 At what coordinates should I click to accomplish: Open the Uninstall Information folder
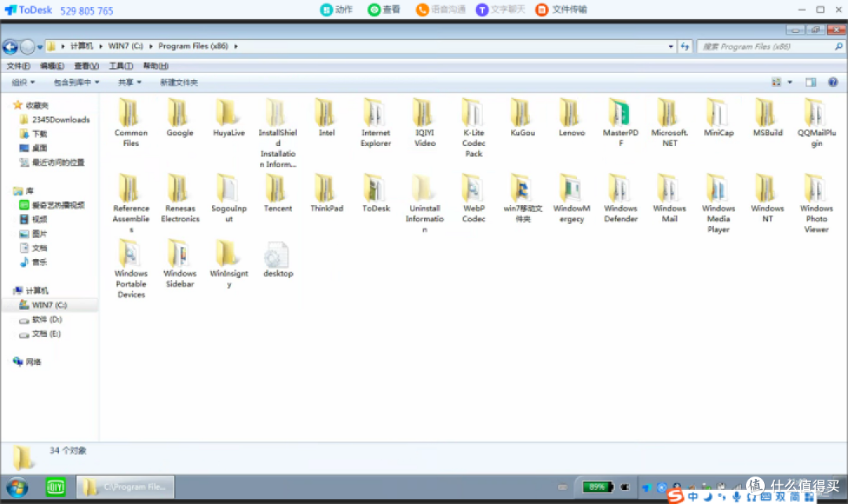[x=425, y=204]
